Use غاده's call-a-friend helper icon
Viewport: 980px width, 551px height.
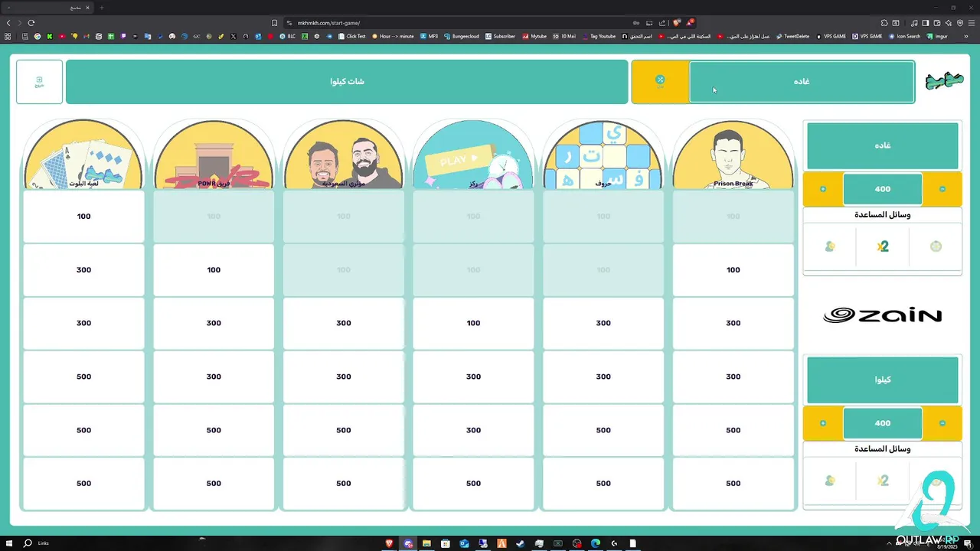point(830,246)
